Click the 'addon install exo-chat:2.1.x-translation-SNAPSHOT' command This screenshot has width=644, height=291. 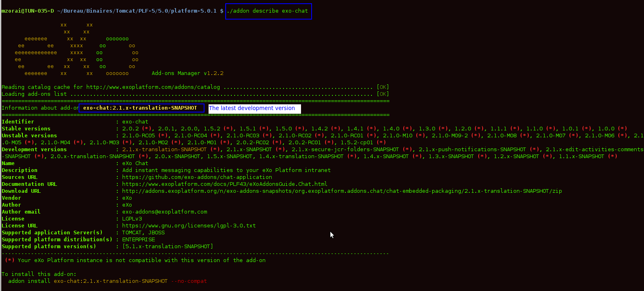pyautogui.click(x=88, y=281)
